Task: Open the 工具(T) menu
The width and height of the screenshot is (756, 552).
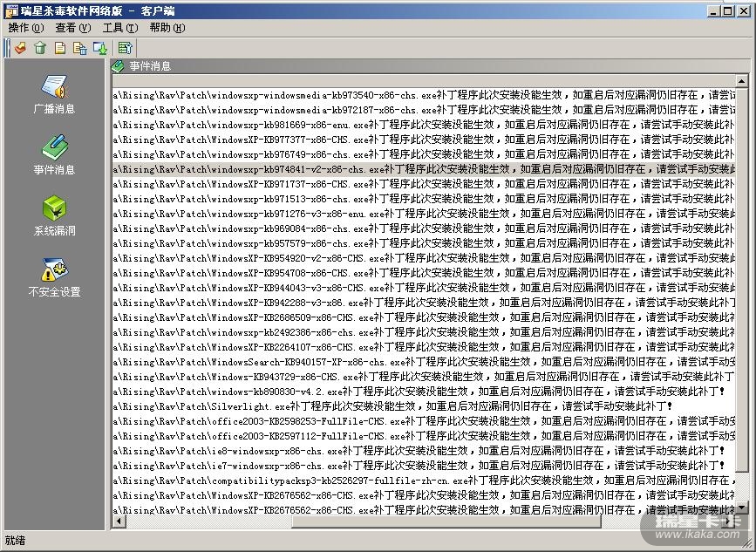Action: [120, 28]
